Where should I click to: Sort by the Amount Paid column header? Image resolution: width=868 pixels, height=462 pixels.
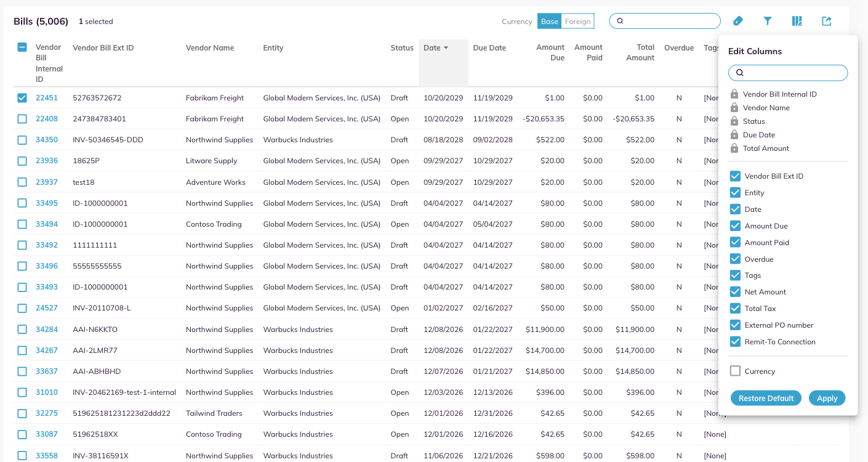pyautogui.click(x=589, y=52)
